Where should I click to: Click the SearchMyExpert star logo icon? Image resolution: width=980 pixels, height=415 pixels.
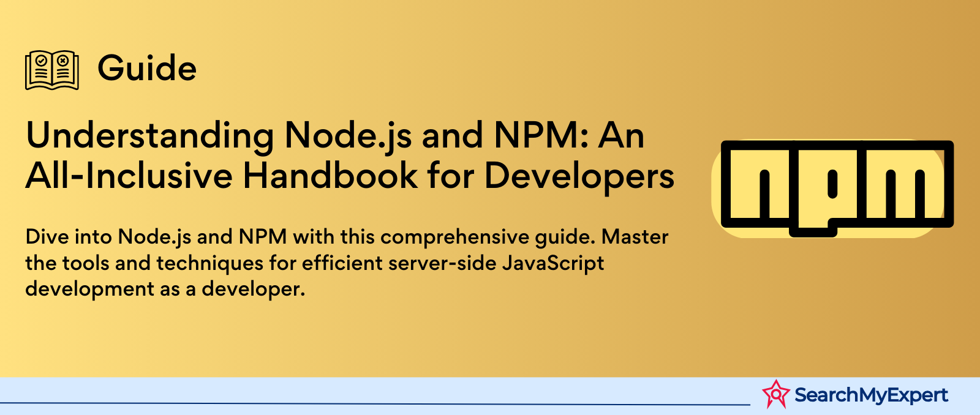(776, 394)
